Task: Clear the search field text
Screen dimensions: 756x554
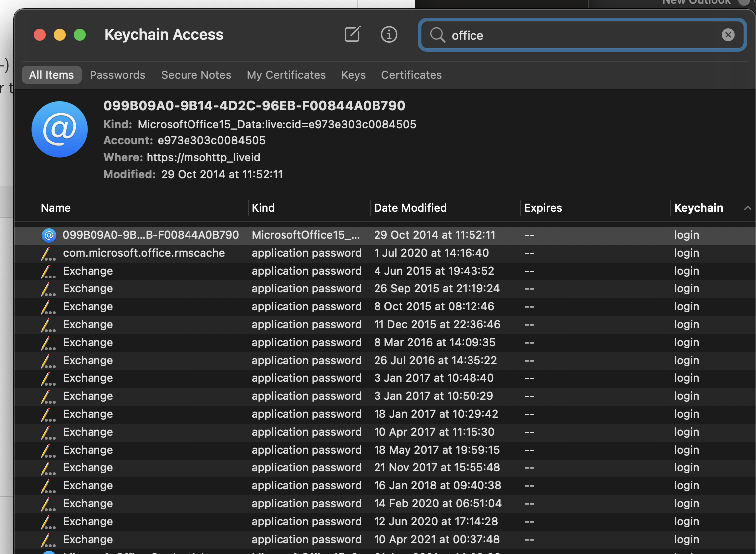Action: pyautogui.click(x=728, y=35)
